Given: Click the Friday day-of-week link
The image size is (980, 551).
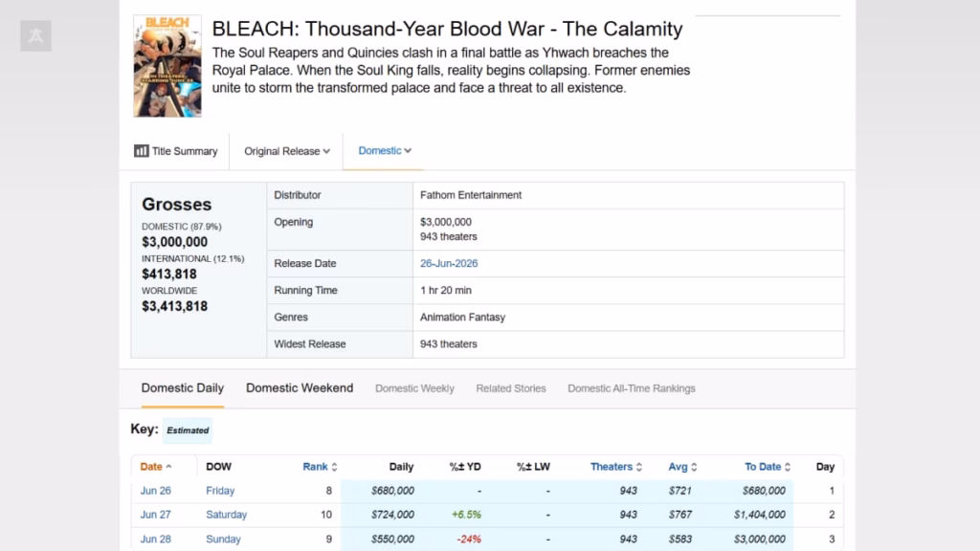Looking at the screenshot, I should coord(220,491).
